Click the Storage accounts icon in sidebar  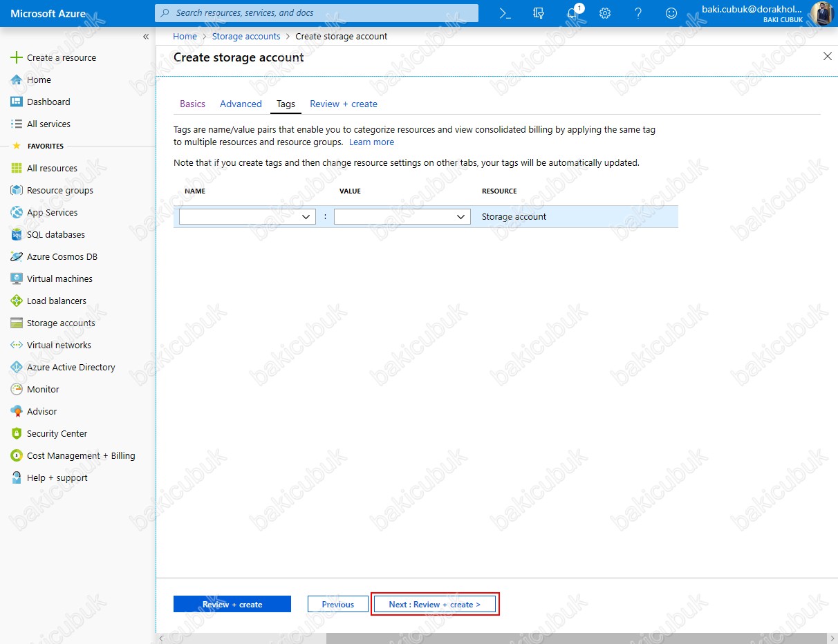[x=17, y=323]
